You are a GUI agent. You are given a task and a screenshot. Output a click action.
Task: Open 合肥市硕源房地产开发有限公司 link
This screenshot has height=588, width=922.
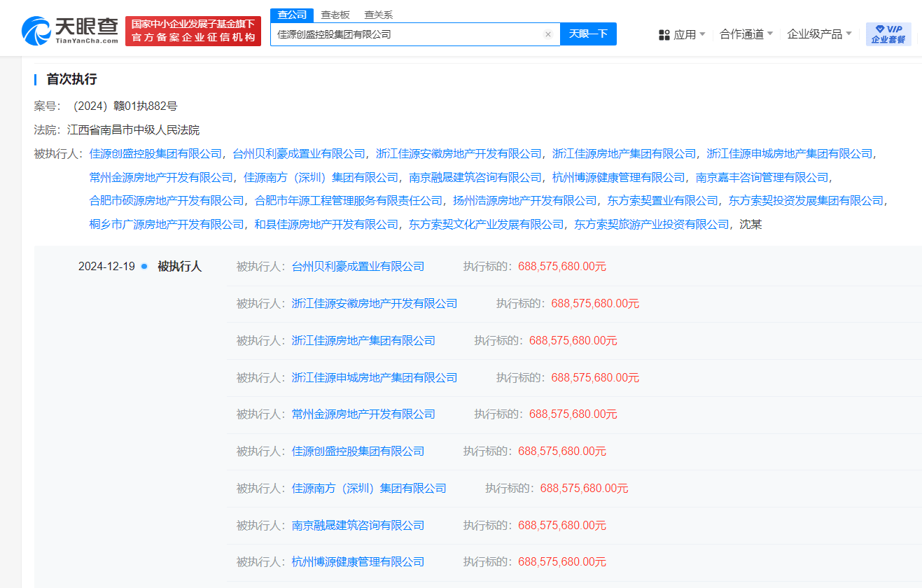pos(167,201)
